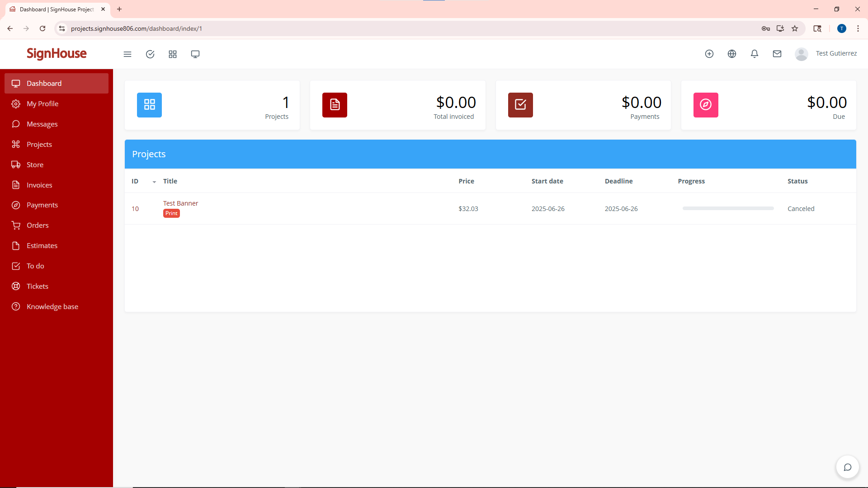868x488 pixels.
Task: Open the Test Banner project link
Action: tap(180, 203)
